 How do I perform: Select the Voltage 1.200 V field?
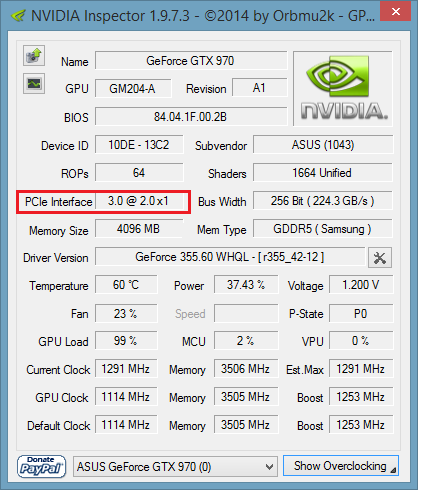[x=361, y=285]
